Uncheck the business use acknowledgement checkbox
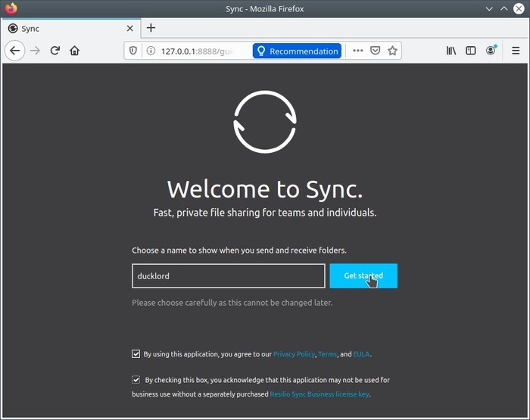Viewport: 530px width, 420px height. (136, 380)
